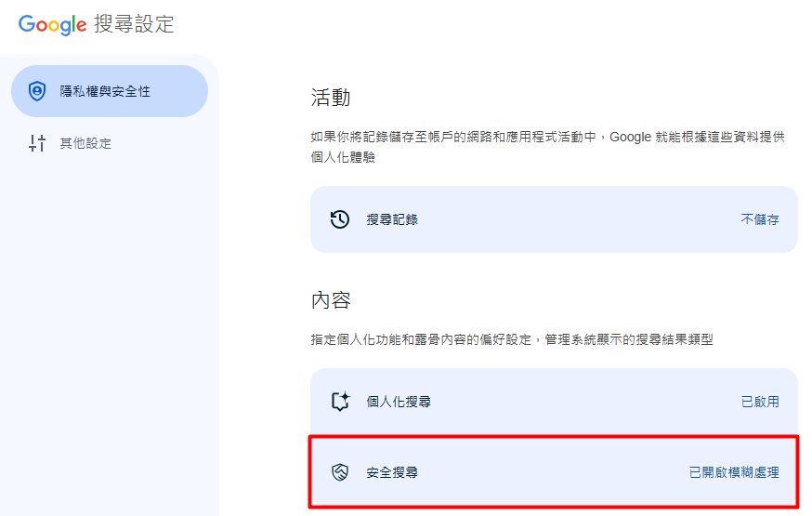The height and width of the screenshot is (516, 812).
Task: Open the 搜尋記錄 setting label
Action: tap(392, 219)
